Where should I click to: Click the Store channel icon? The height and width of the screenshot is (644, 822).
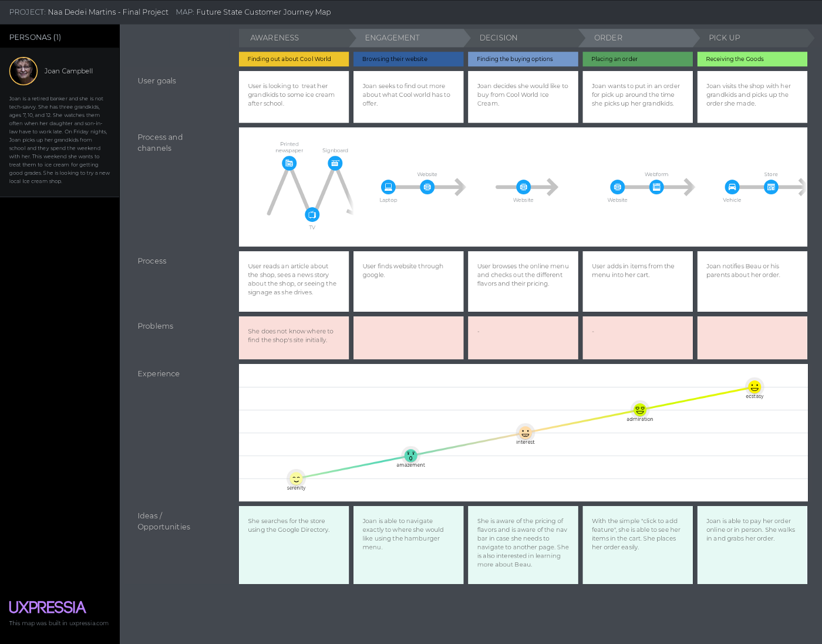[x=771, y=187]
